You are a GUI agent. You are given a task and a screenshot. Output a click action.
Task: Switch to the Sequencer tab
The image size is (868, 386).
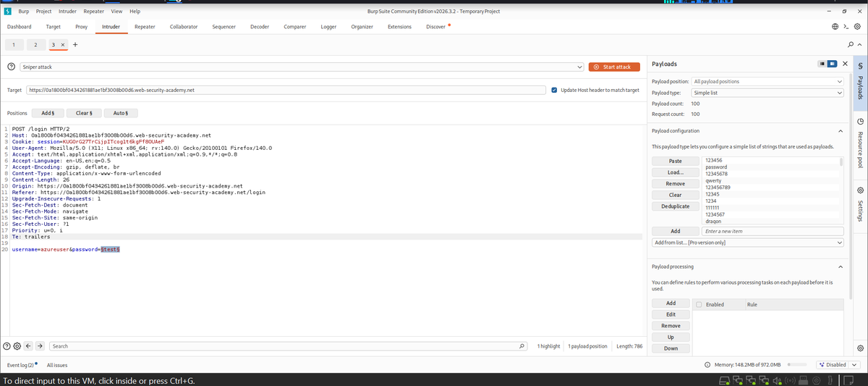[224, 27]
